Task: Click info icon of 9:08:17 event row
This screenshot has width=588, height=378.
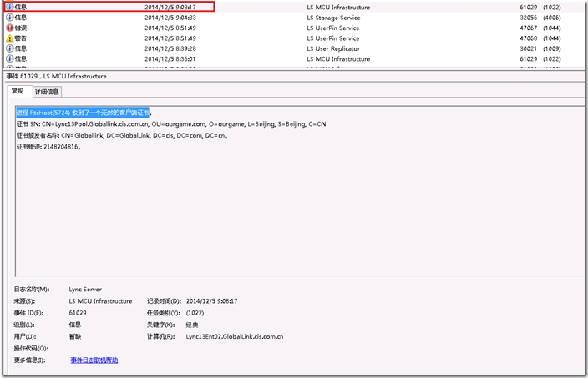Action: pyautogui.click(x=10, y=7)
